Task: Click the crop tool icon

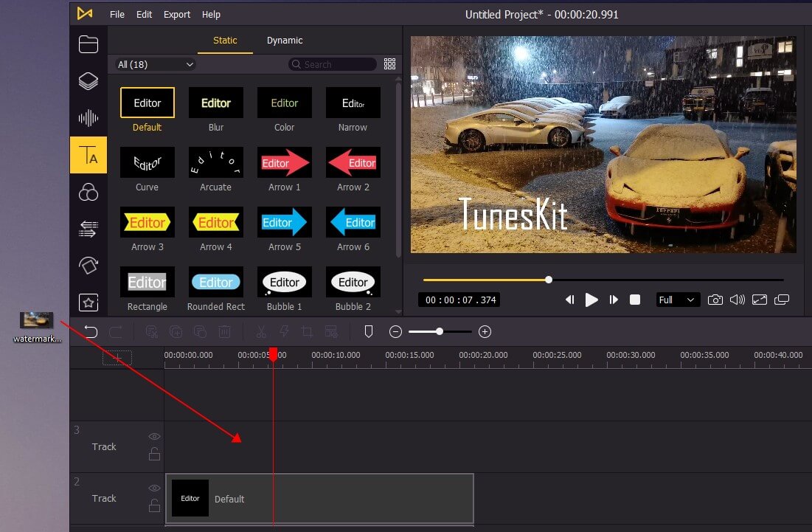Action: pyautogui.click(x=307, y=331)
